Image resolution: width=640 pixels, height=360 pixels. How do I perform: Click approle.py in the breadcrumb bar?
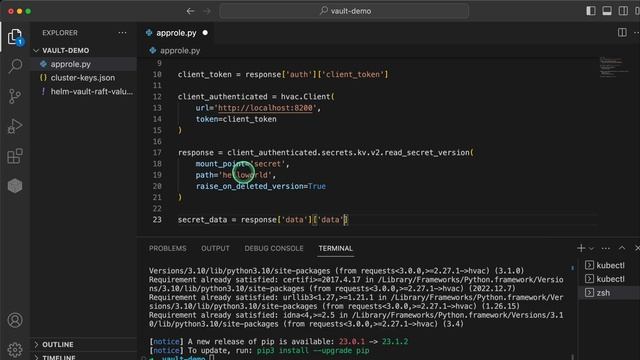(x=180, y=51)
